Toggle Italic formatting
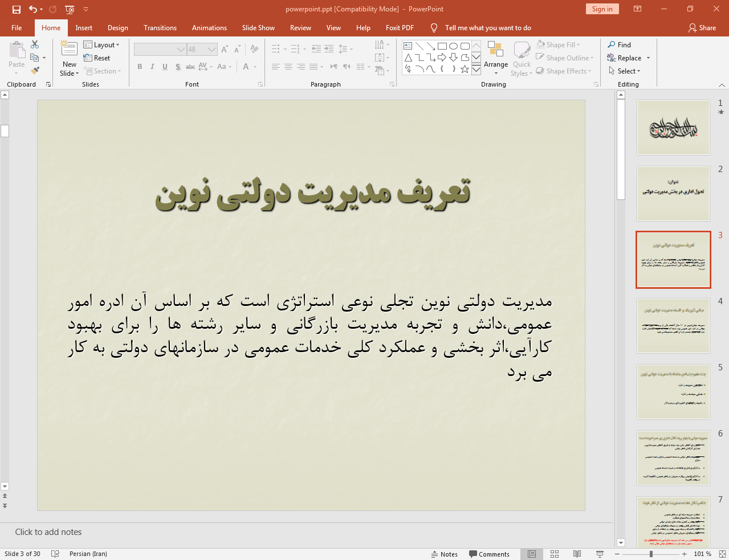 coord(152,67)
